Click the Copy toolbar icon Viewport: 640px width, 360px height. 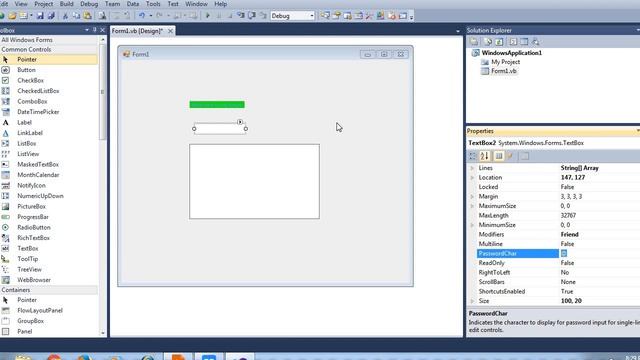76,16
